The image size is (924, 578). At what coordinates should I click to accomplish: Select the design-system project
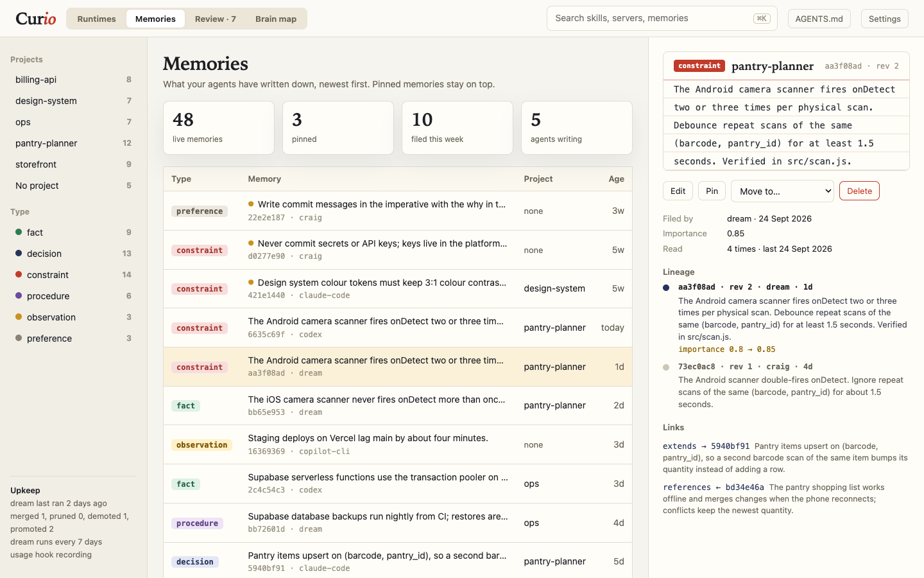pos(73,101)
